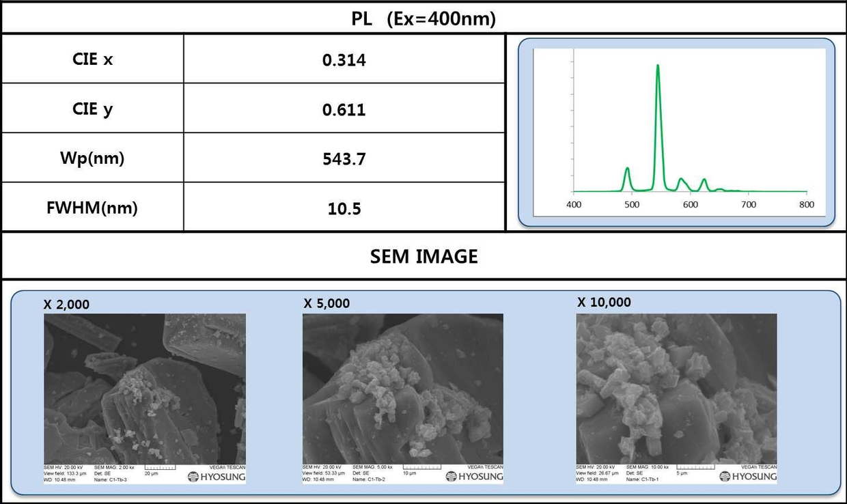847x504 pixels.
Task: Open the X 10,000 SEM image
Action: pos(676,388)
